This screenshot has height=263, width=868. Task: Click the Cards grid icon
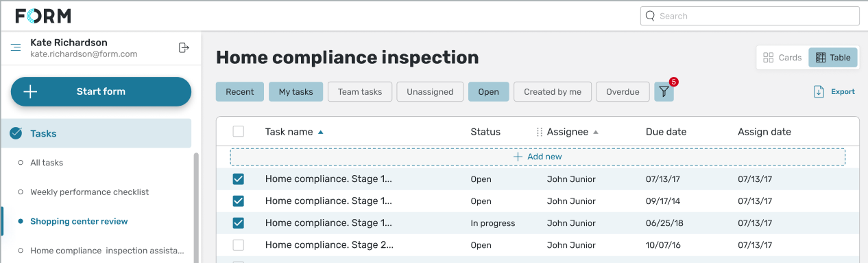point(769,58)
